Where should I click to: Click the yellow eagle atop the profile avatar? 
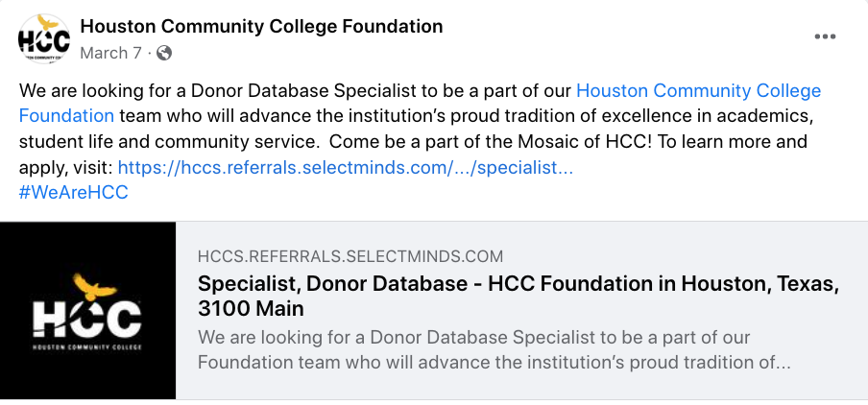click(x=48, y=22)
